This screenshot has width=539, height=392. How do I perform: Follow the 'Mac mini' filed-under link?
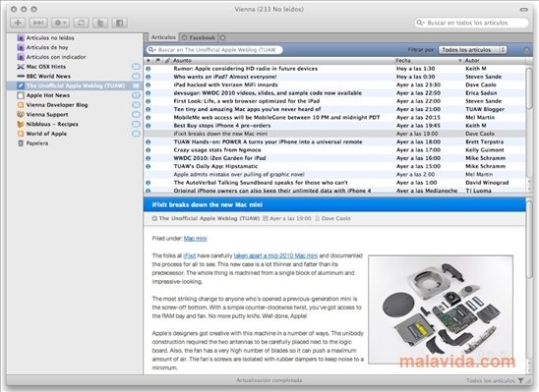pyautogui.click(x=196, y=239)
